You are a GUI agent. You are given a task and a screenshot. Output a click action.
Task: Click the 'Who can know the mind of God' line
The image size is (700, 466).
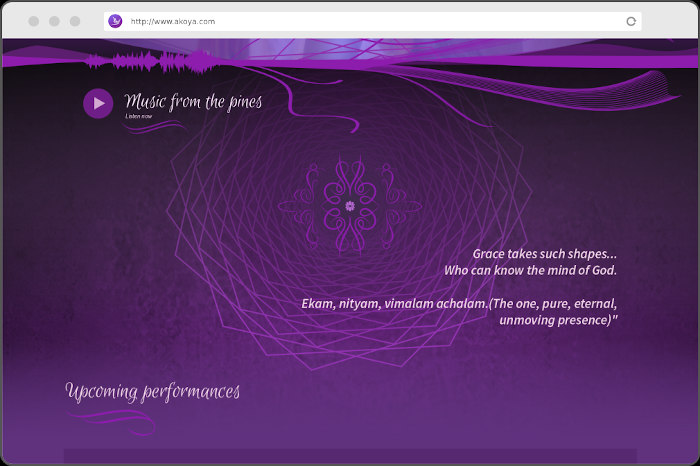[x=530, y=270]
